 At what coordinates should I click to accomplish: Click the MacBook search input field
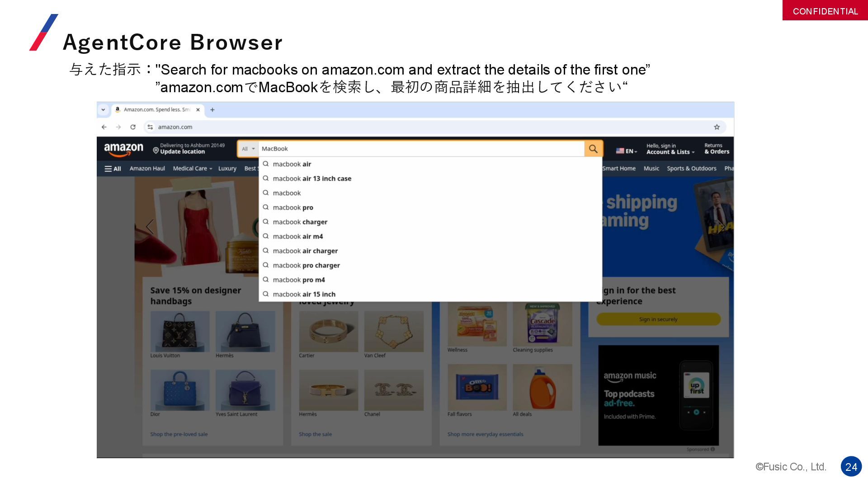click(x=421, y=149)
